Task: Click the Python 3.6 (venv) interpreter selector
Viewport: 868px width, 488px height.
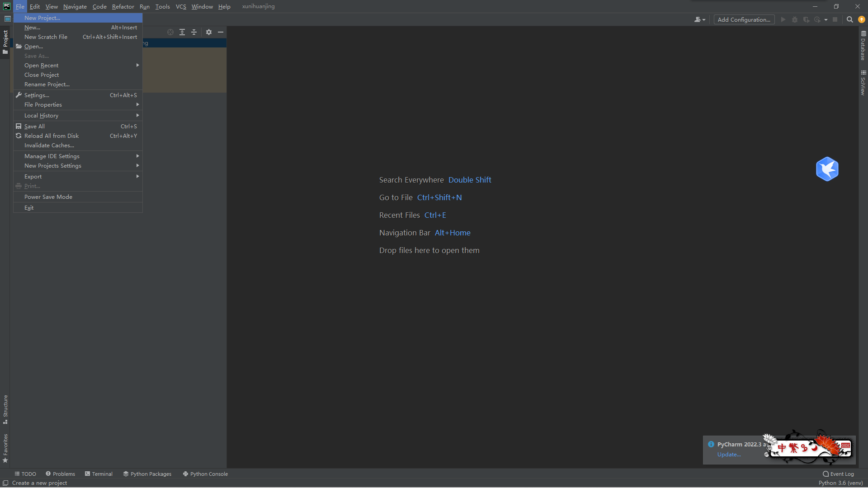Action: 840,483
